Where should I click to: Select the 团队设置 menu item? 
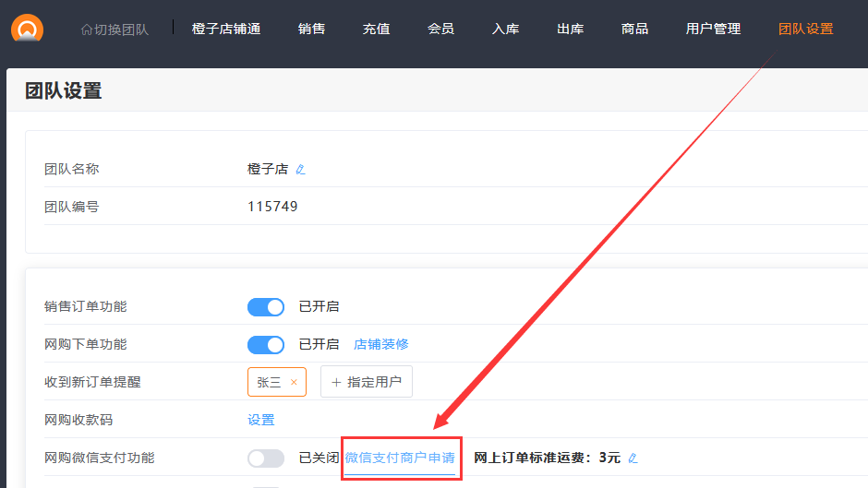(x=806, y=29)
